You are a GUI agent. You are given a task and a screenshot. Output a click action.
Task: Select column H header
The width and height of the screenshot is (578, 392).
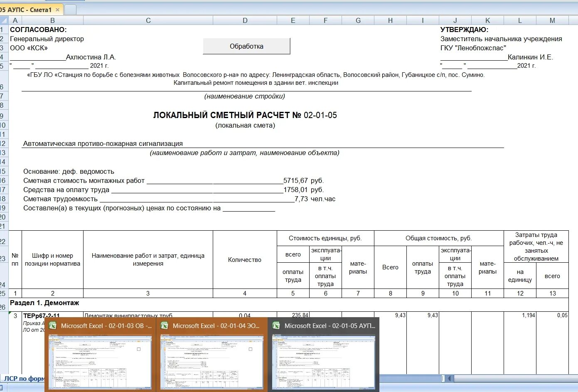[x=390, y=20]
